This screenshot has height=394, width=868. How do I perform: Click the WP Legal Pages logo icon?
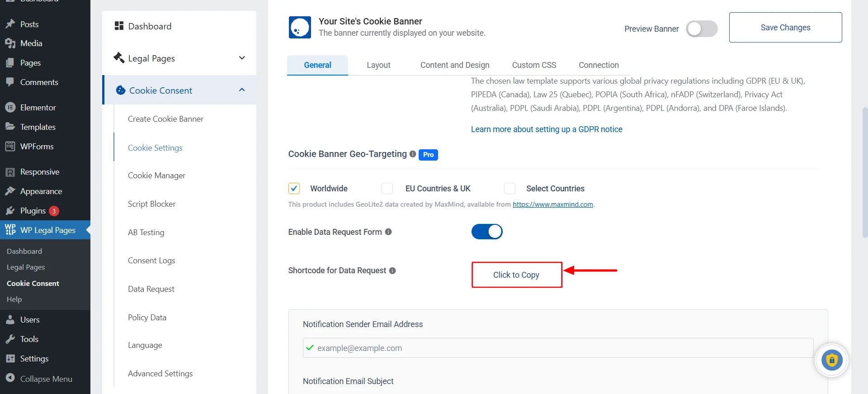10,230
